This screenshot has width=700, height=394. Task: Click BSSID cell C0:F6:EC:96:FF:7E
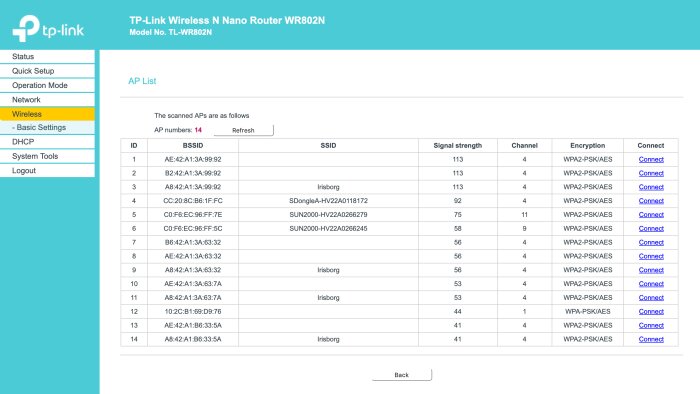(x=193, y=215)
